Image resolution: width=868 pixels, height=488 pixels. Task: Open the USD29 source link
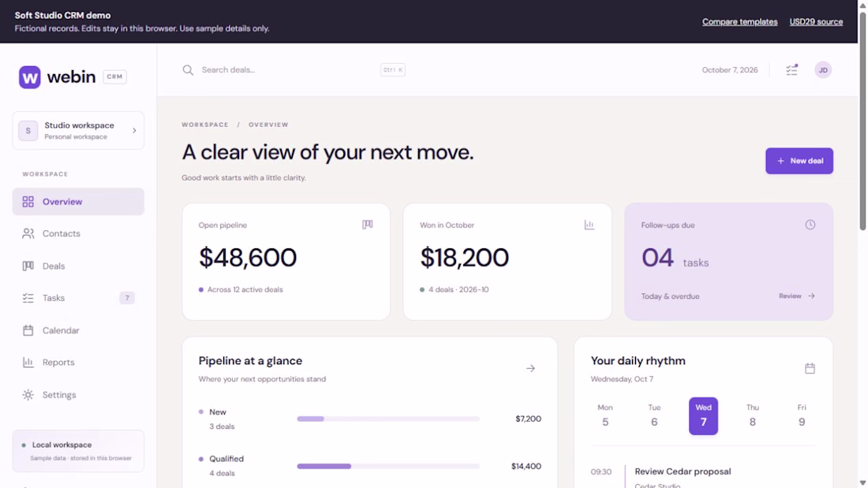(816, 21)
